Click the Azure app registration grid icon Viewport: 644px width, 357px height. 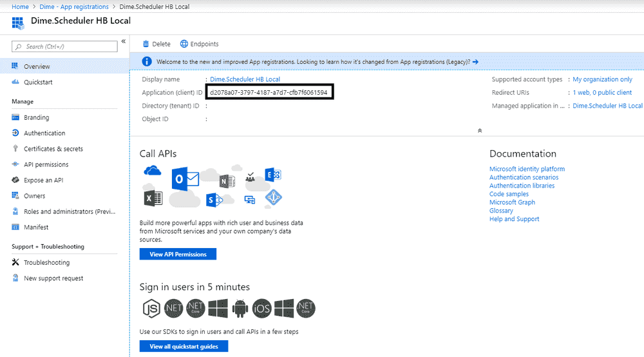coord(17,23)
